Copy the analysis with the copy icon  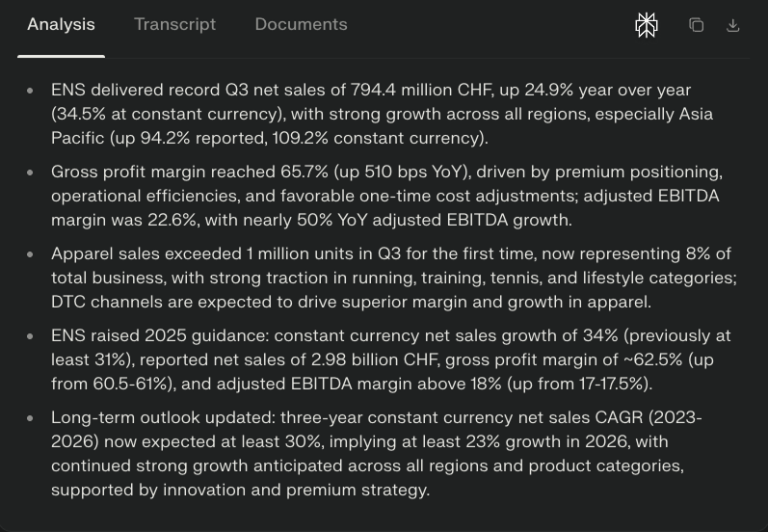pos(696,25)
